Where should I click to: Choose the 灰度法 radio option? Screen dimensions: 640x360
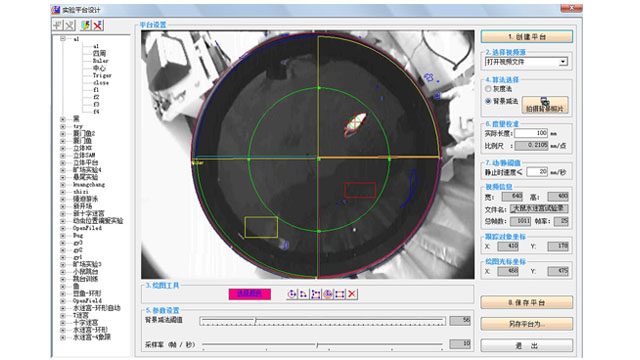click(x=488, y=89)
